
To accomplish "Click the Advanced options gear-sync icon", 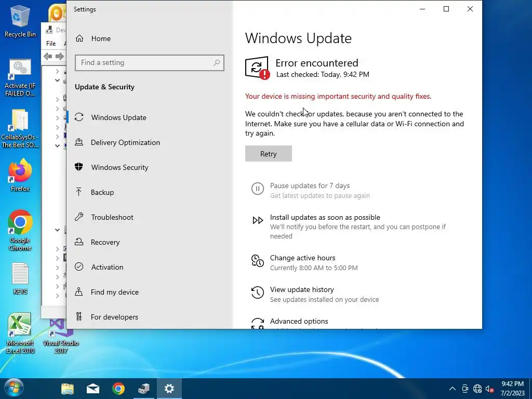I will pyautogui.click(x=258, y=323).
